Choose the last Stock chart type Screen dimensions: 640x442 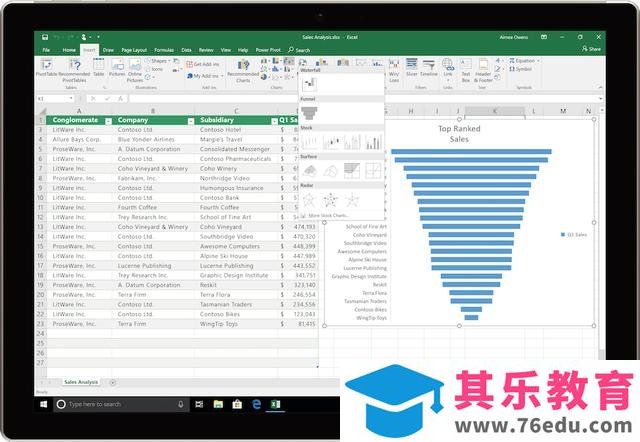(374, 142)
